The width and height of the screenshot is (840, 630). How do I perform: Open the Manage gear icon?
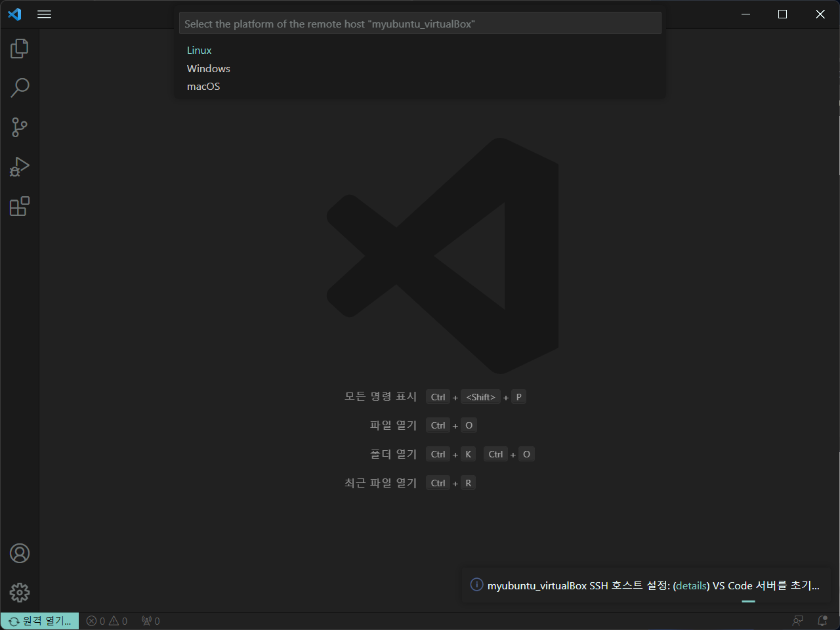tap(20, 593)
